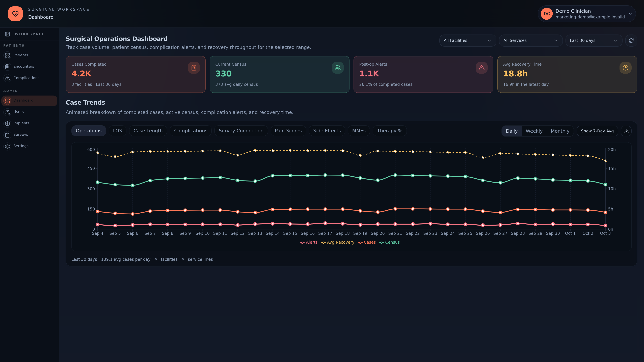This screenshot has width=644, height=362.
Task: Click the heart pulse app logo
Action: 15,14
